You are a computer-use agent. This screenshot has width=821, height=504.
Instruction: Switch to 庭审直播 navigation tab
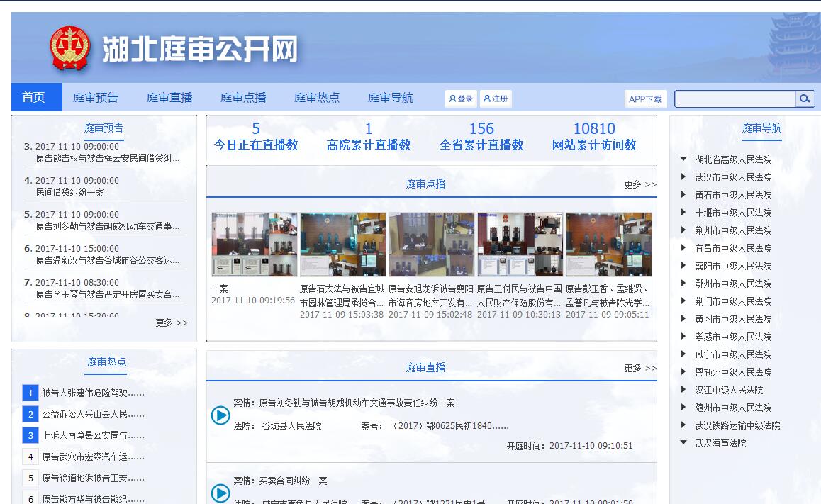click(x=169, y=98)
